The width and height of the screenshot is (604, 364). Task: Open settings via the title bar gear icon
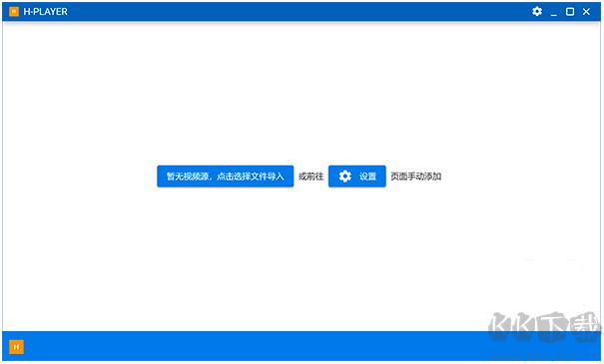(x=537, y=12)
